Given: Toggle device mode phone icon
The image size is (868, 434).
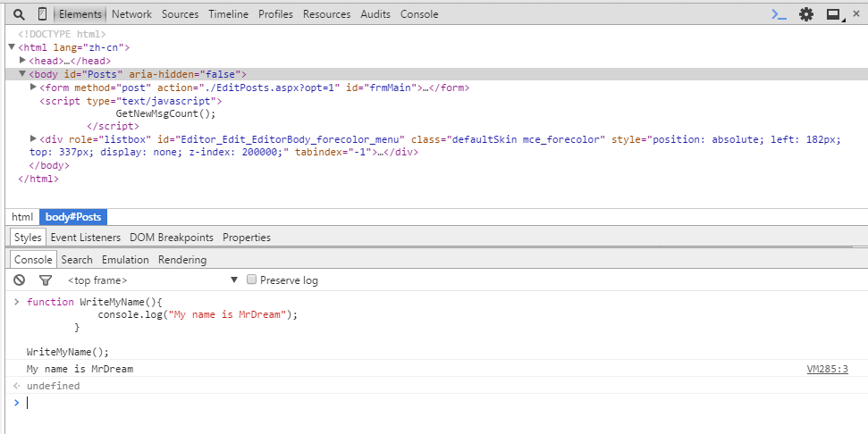Looking at the screenshot, I should pos(42,14).
